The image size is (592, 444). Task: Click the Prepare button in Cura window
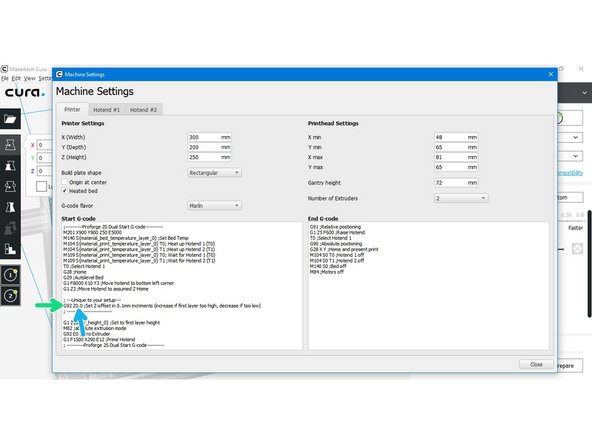click(x=569, y=365)
